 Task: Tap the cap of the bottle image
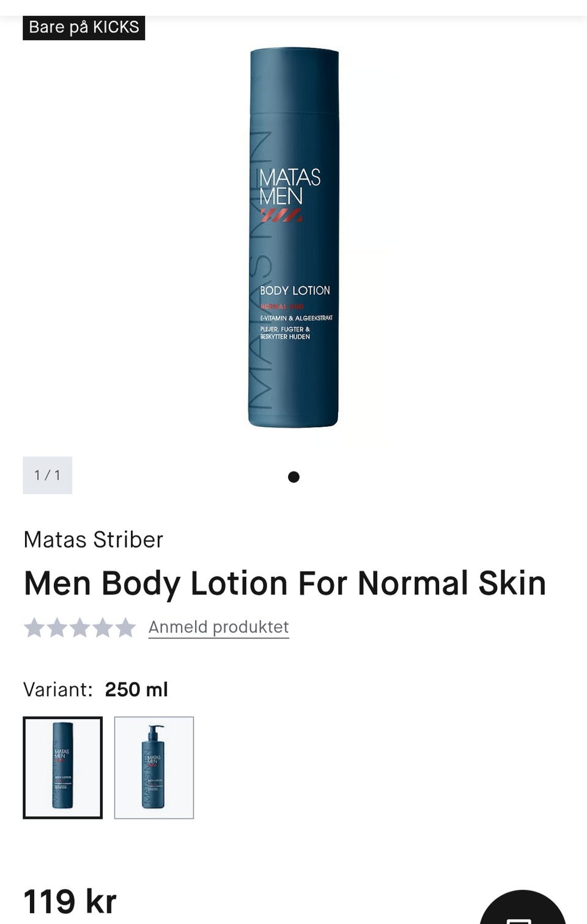pos(294,81)
